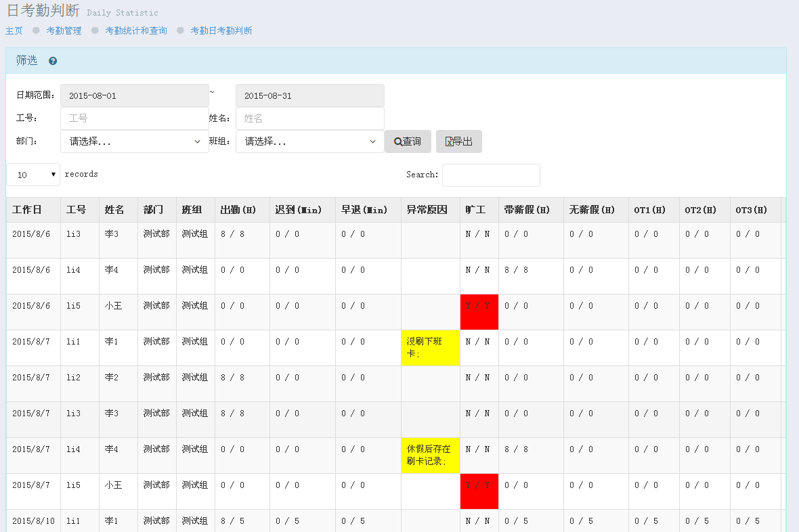Screen dimensions: 799x532
Task: Sort by 出勤(H) column header
Action: pos(242,210)
